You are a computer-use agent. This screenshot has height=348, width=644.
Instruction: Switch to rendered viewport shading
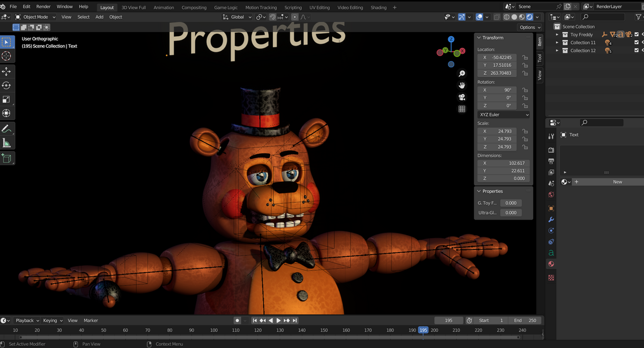[529, 17]
